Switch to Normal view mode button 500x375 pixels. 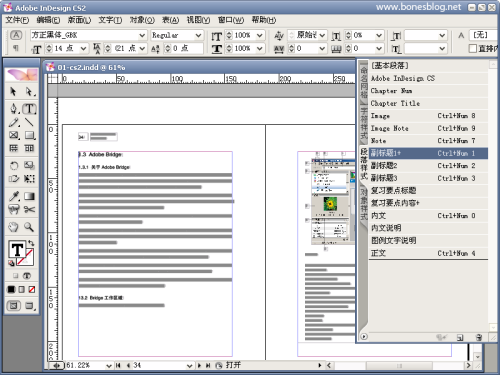pos(14,305)
